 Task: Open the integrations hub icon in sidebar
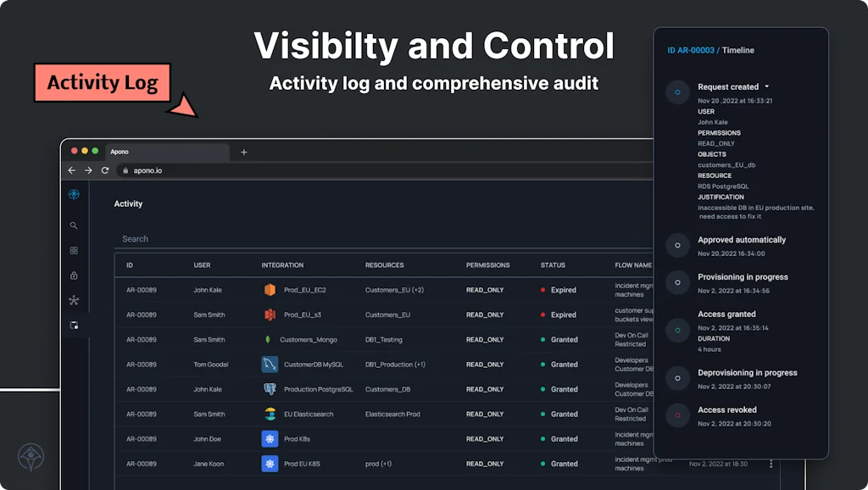point(74,300)
